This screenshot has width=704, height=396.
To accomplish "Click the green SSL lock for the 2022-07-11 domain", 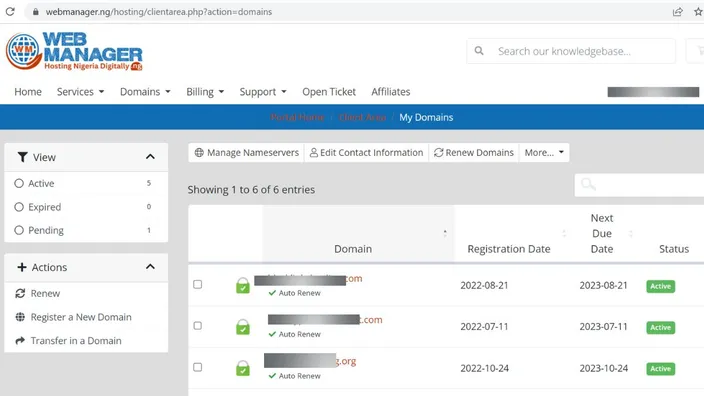I will (243, 327).
